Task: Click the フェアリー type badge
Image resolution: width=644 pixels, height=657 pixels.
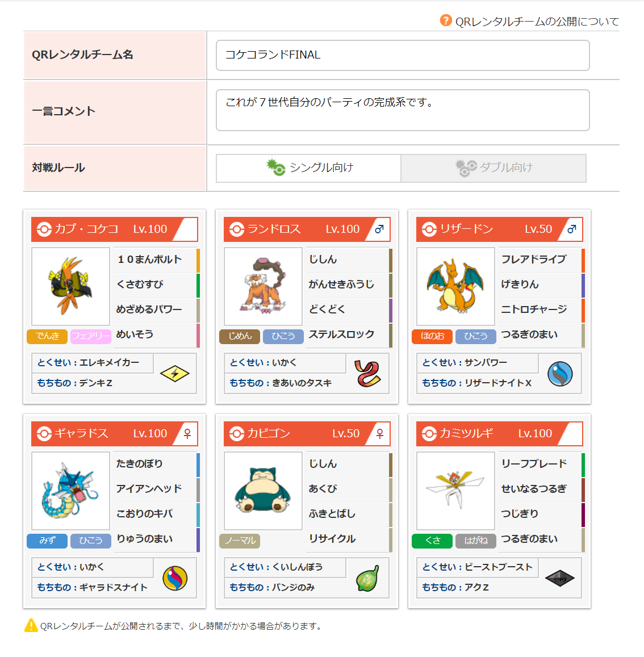Action: 90,336
